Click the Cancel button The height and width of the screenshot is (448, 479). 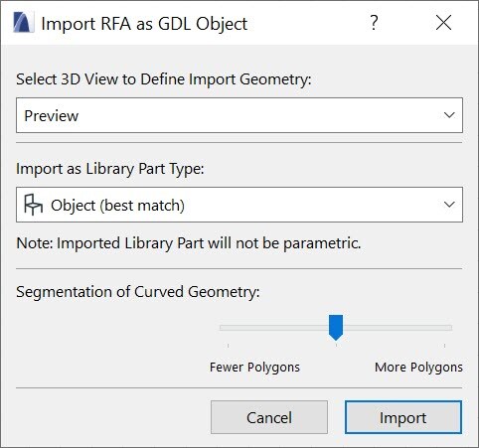tap(269, 417)
